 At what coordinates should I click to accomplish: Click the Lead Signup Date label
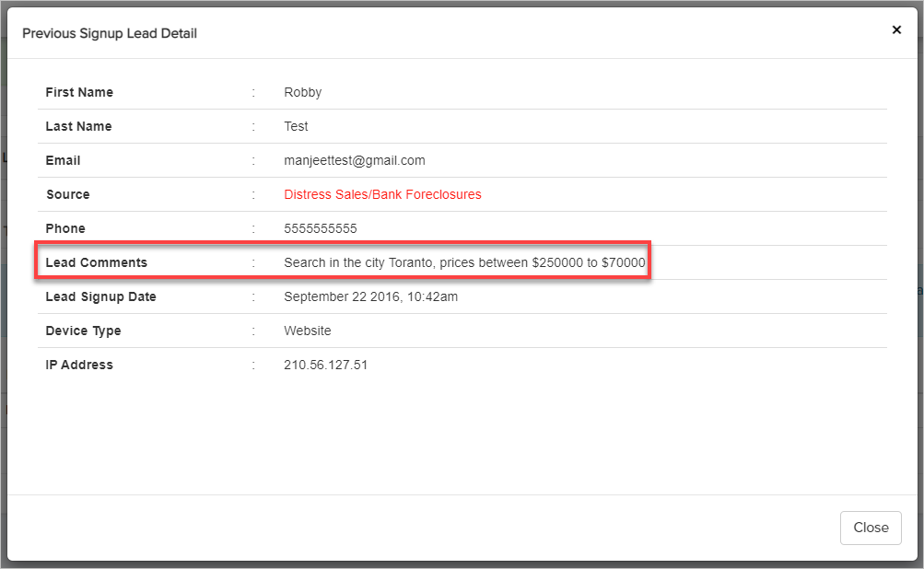point(100,296)
